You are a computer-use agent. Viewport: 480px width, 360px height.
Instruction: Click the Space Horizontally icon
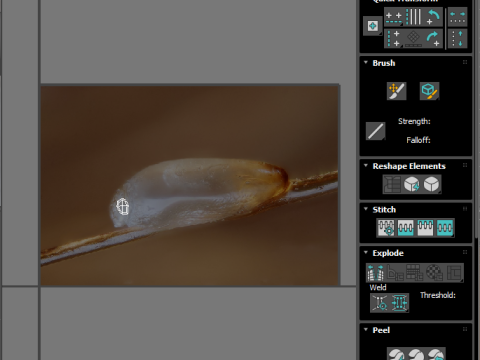click(457, 17)
